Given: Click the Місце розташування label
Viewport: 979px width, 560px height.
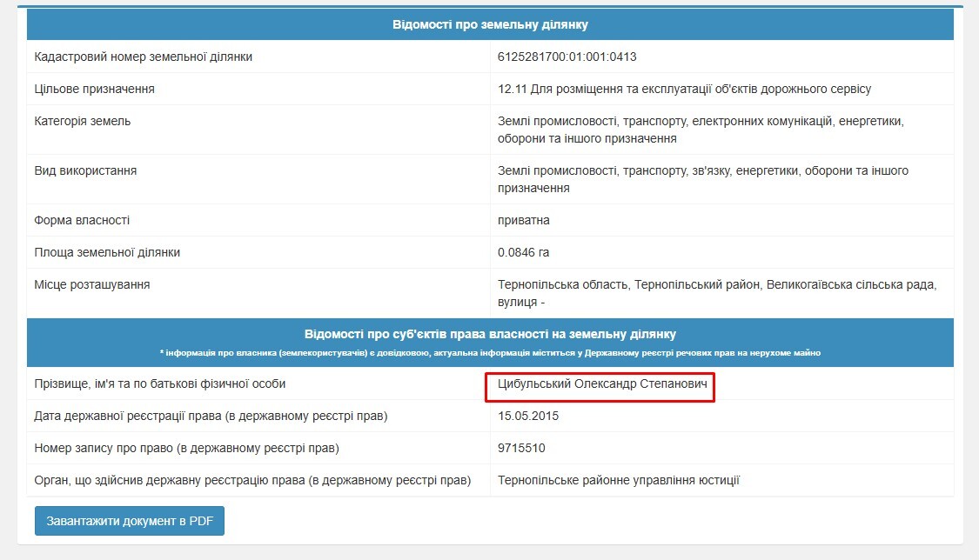Looking at the screenshot, I should tap(91, 284).
